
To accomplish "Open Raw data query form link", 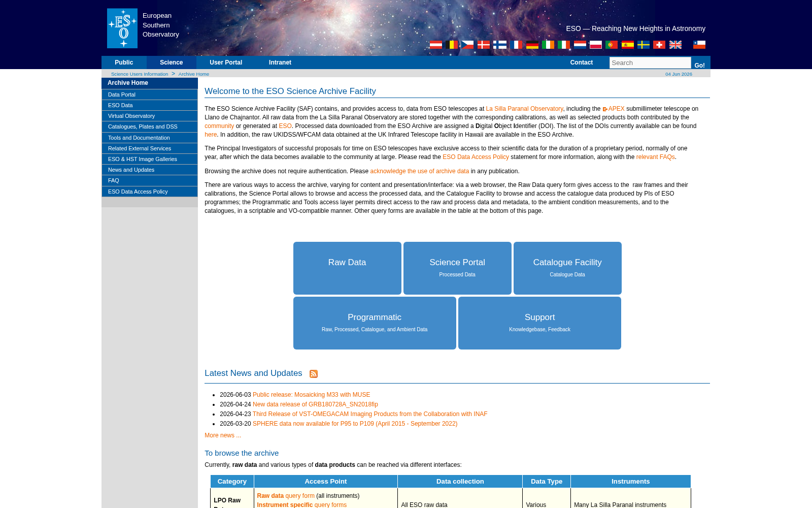I will pyautogui.click(x=286, y=496).
